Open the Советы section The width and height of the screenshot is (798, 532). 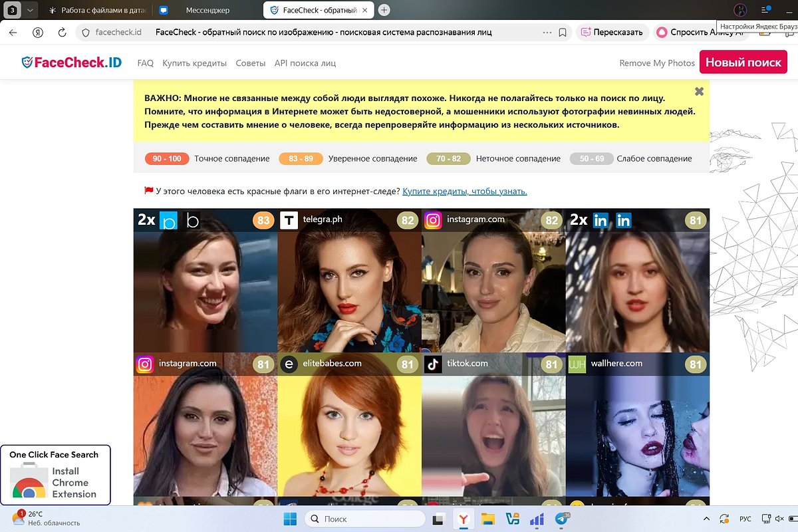(x=250, y=63)
